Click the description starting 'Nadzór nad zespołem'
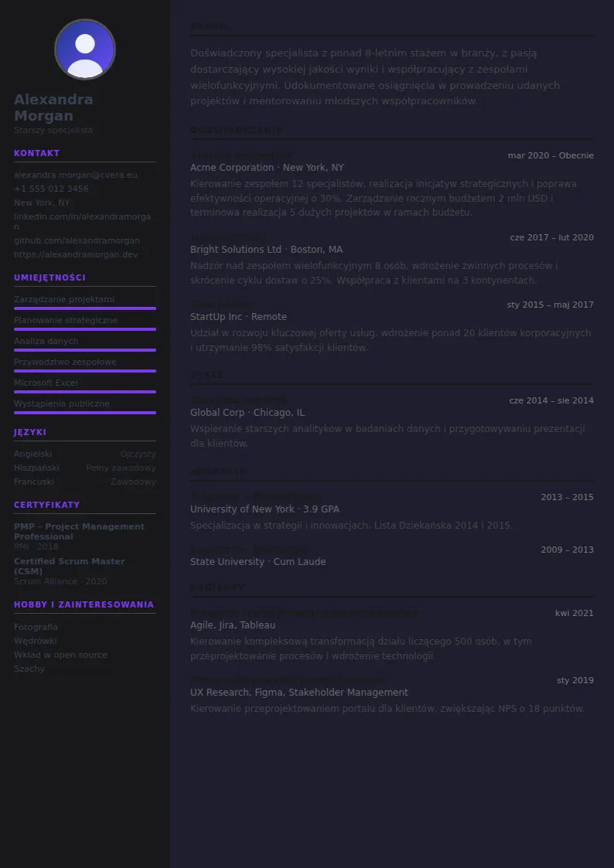The image size is (614, 868). pyautogui.click(x=374, y=273)
